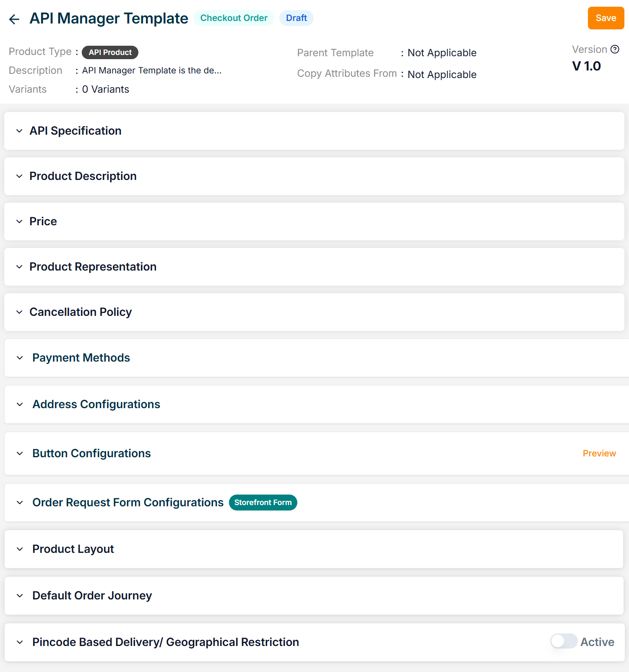Expand Order Request Form Configurations
Viewport: 629px width, 672px height.
(20, 503)
